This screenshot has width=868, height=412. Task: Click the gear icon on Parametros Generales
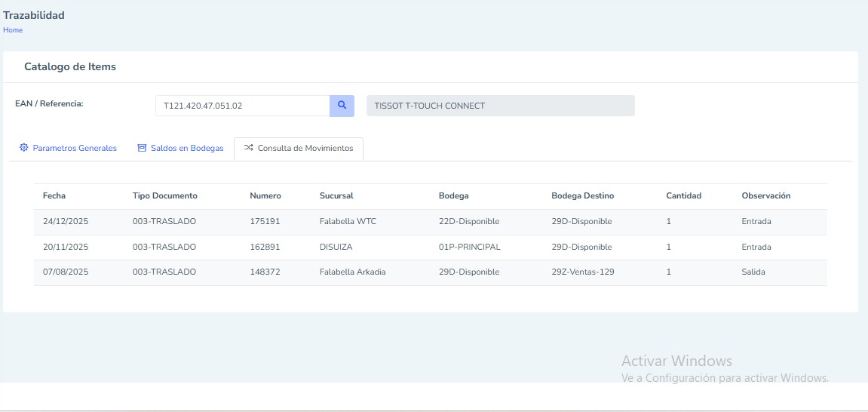click(23, 148)
